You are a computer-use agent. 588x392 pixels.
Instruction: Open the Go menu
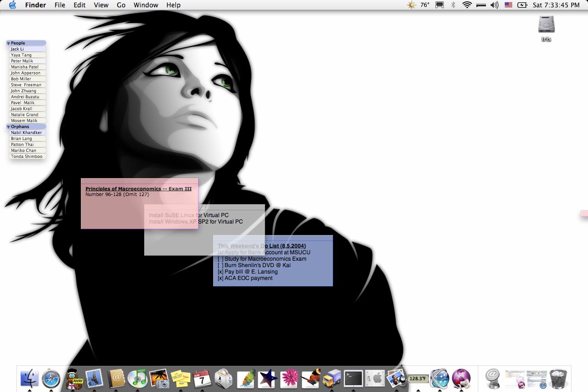point(121,5)
